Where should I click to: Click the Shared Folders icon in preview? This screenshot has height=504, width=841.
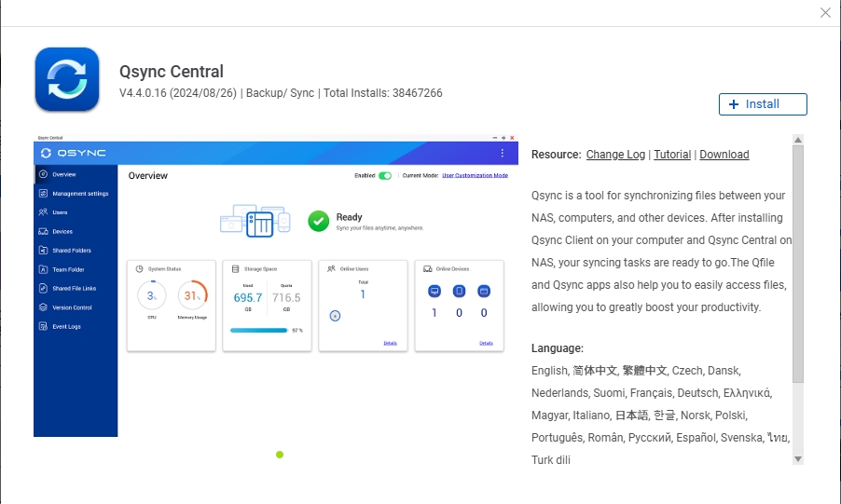pyautogui.click(x=44, y=251)
